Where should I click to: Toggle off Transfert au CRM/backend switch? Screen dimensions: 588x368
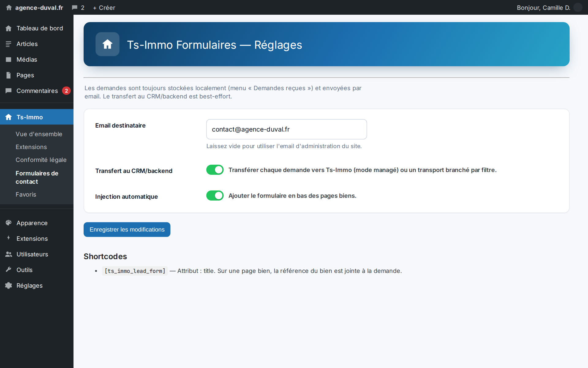tap(215, 170)
